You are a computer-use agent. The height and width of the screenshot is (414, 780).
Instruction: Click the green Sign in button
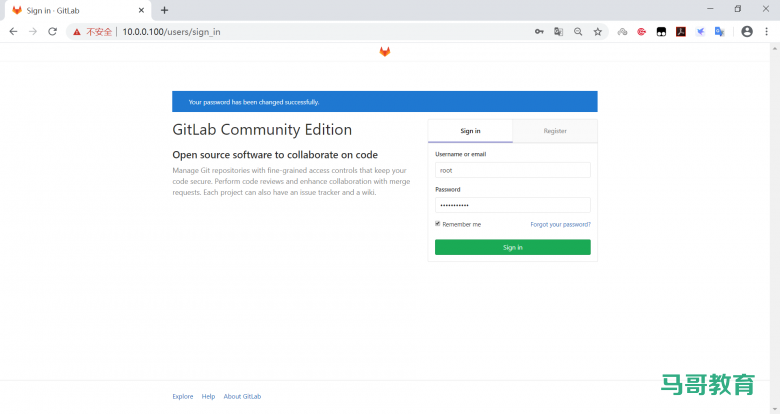tap(512, 247)
